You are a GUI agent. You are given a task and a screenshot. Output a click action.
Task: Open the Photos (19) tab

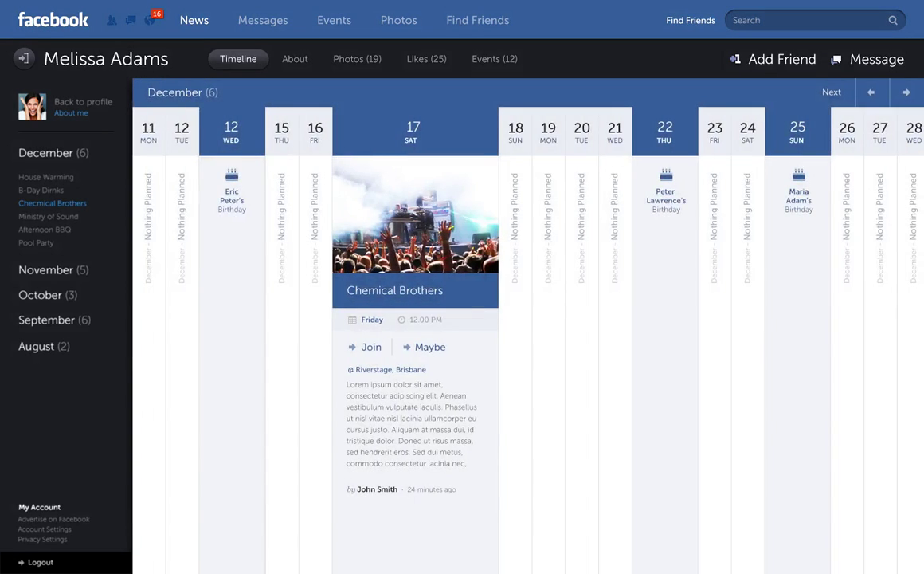(357, 59)
